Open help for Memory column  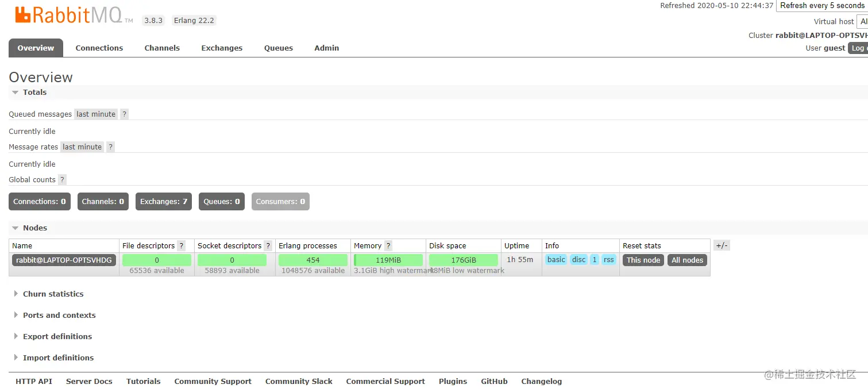click(388, 245)
